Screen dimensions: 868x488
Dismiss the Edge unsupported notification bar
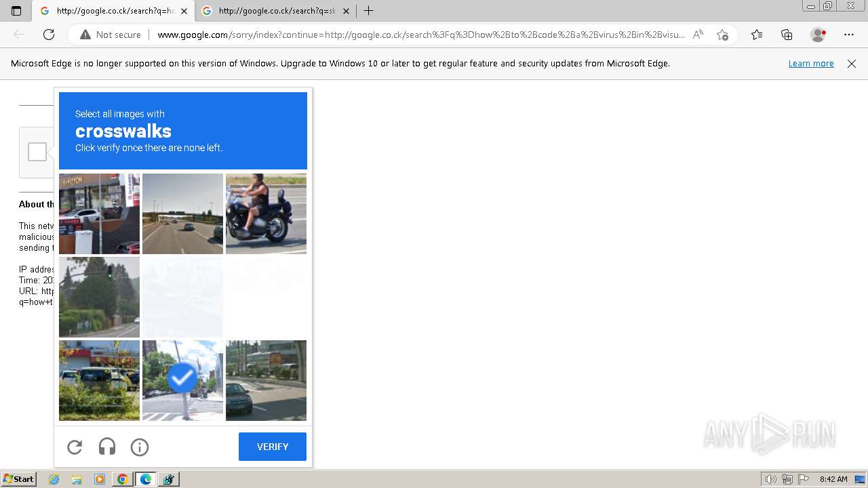point(852,64)
